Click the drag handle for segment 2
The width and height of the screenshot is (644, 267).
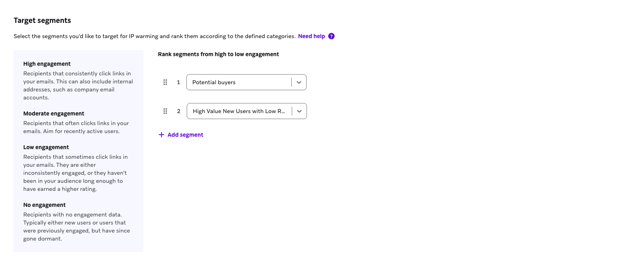point(165,111)
